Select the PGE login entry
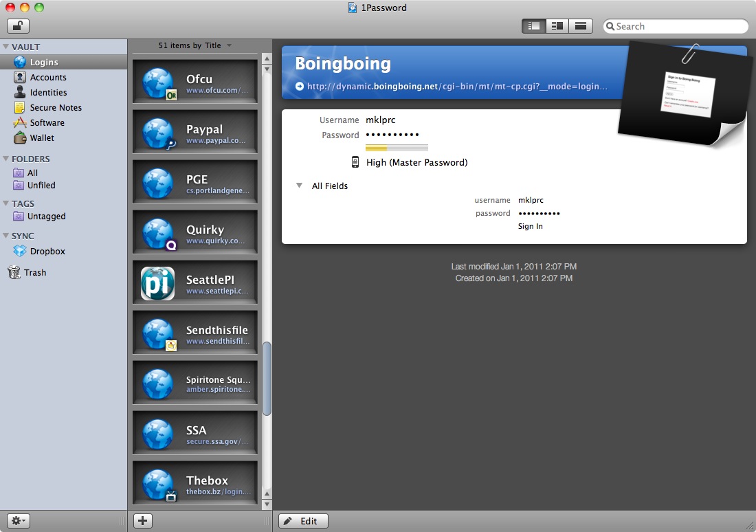The height and width of the screenshot is (532, 756). 194,184
